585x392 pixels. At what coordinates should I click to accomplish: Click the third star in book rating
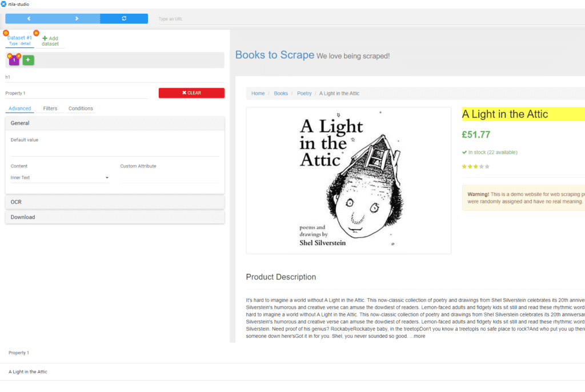point(476,166)
